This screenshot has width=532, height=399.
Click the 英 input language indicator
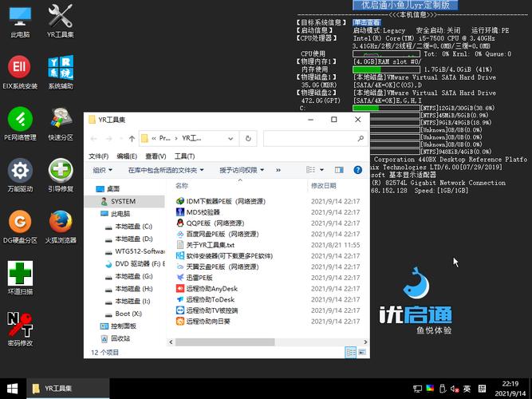coord(467,389)
